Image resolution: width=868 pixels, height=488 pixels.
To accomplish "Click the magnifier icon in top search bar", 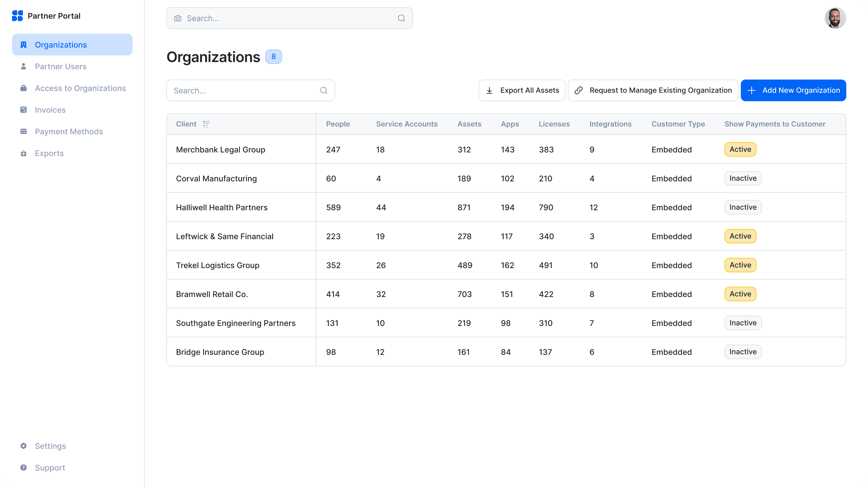I will click(401, 18).
